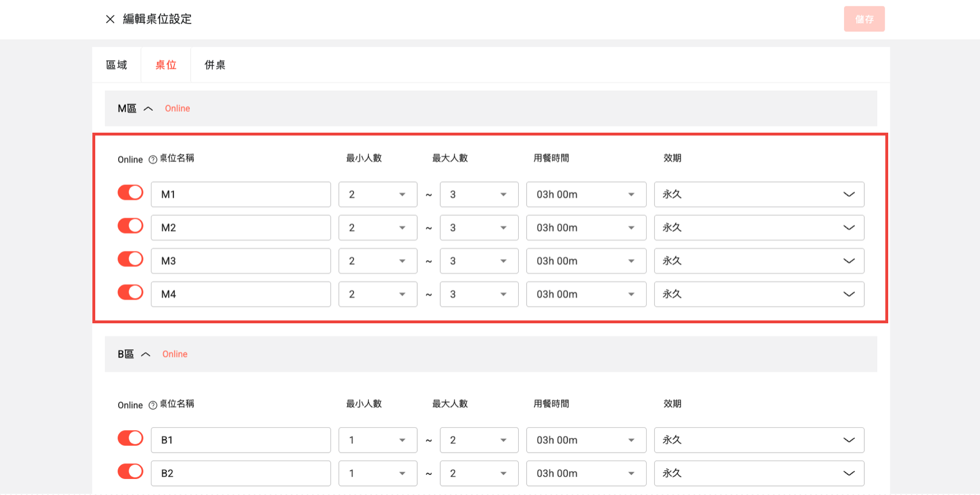
Task: Expand validity period dropdown for M3
Action: tap(759, 261)
